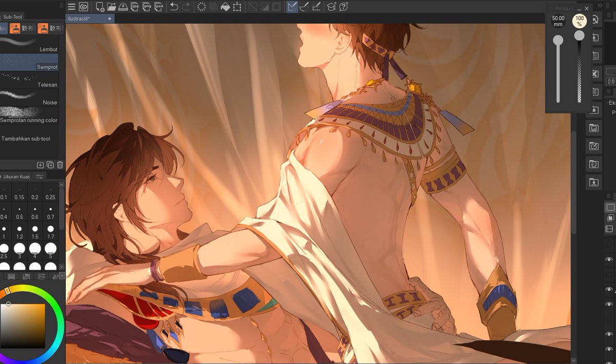Viewport: 616px width, 364px height.
Task: Select the 'bru' sub-tool group tab
Action: [3, 29]
